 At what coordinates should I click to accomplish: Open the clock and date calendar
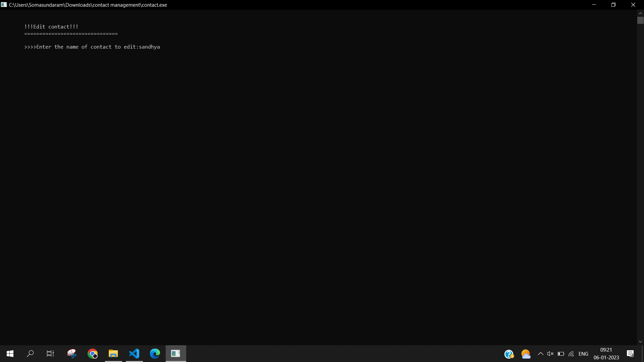coord(606,354)
